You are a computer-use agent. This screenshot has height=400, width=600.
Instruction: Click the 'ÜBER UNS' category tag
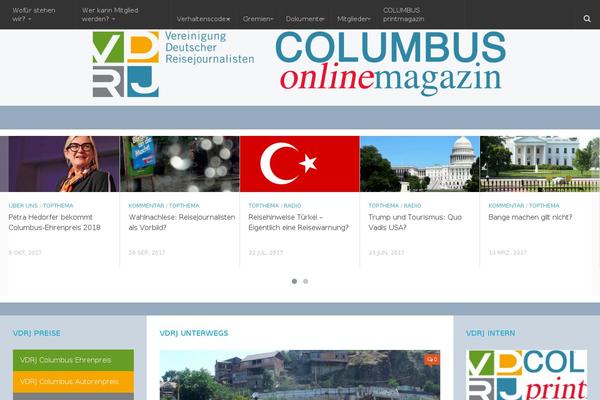pos(23,206)
